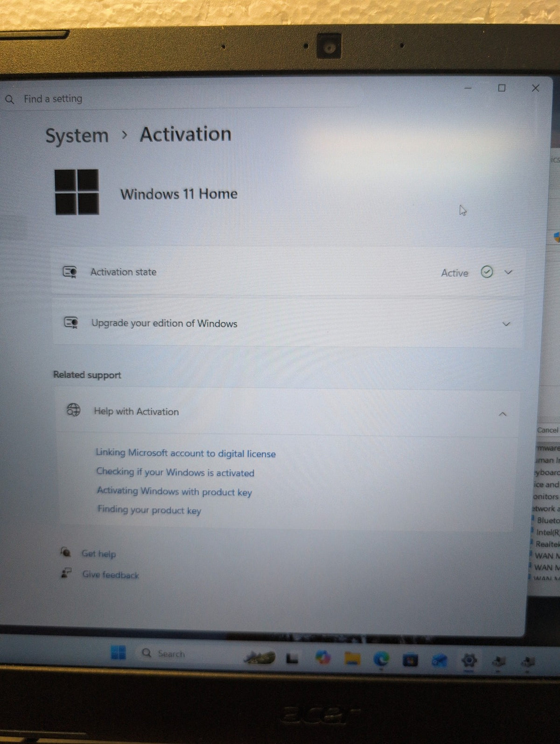
Task: Click the Settings gear in the taskbar
Action: pyautogui.click(x=469, y=660)
